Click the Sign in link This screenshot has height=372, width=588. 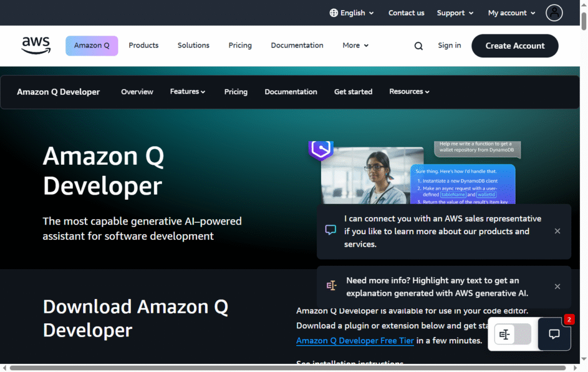pos(449,45)
